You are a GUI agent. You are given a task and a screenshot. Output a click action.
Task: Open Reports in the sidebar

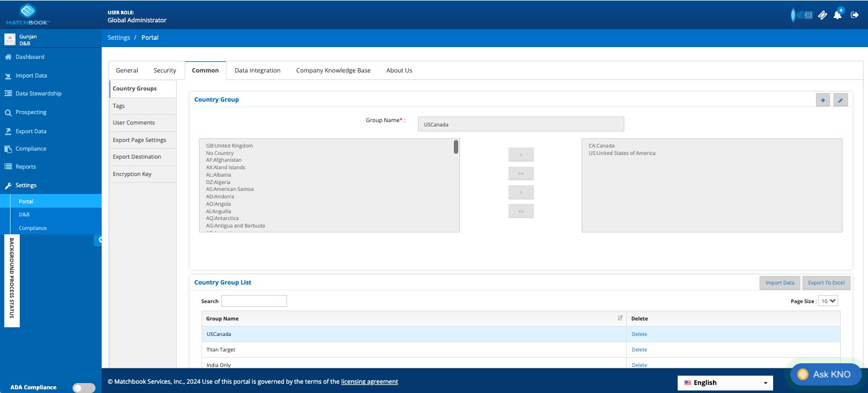click(25, 167)
